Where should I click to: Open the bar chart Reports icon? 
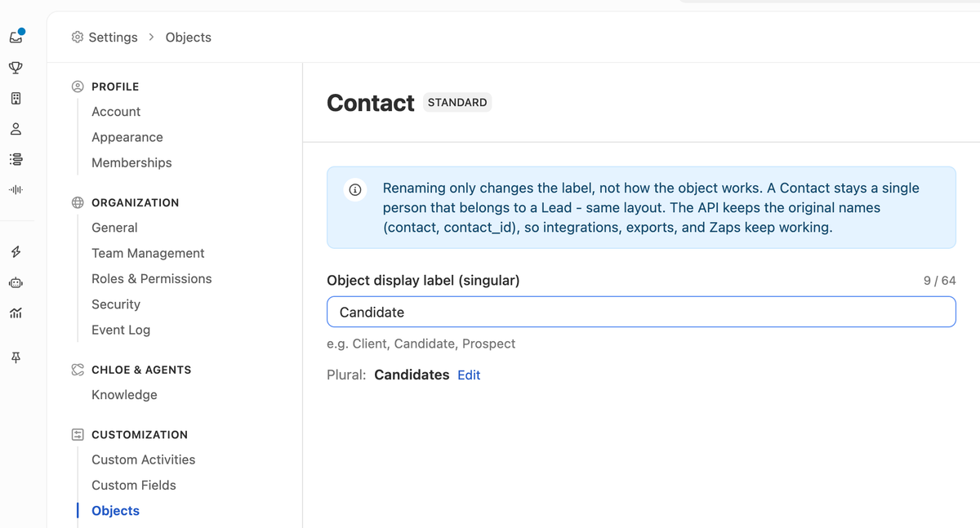pyautogui.click(x=16, y=313)
